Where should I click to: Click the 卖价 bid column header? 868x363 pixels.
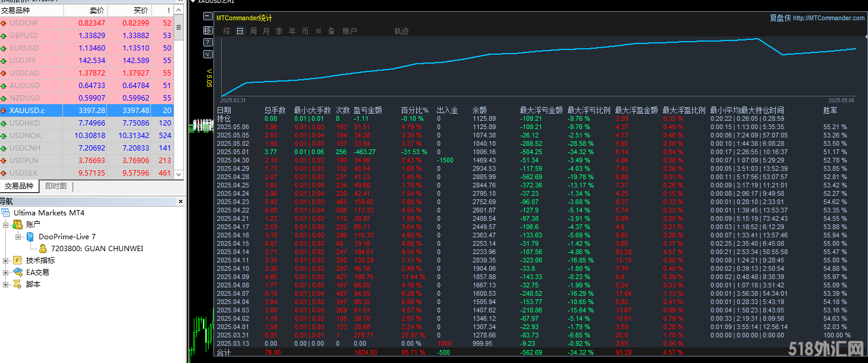coord(86,11)
